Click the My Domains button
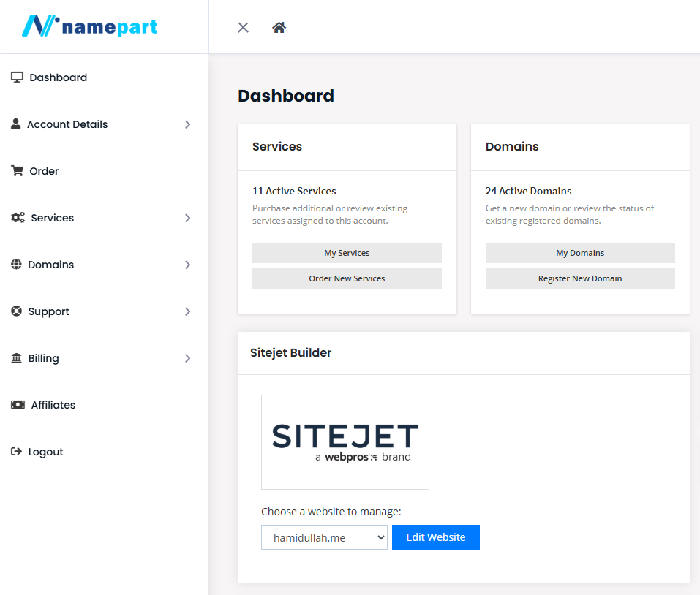Image resolution: width=700 pixels, height=595 pixels. click(x=580, y=253)
